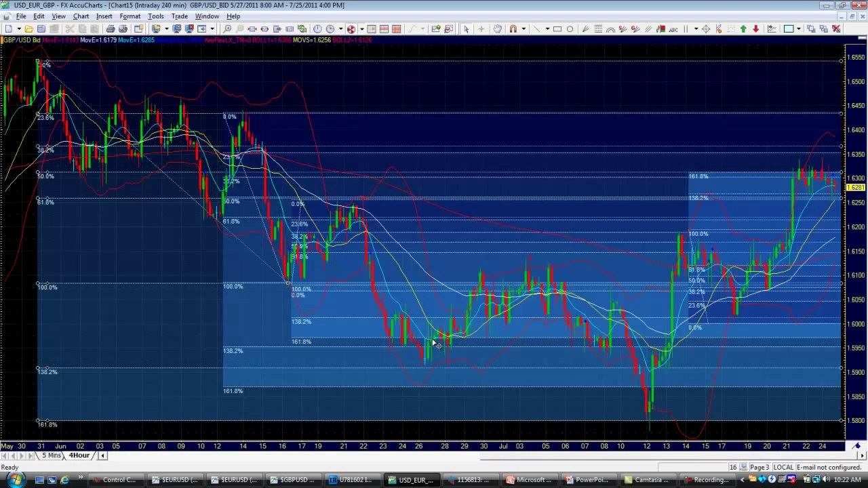Expand the New document dropdown arrow
This screenshot has width=868, height=488.
[x=18, y=28]
